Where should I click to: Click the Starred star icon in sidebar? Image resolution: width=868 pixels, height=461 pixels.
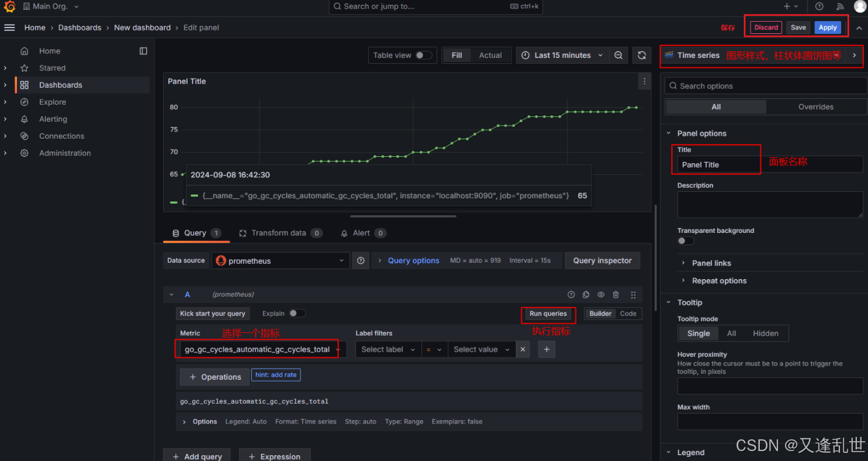point(24,68)
